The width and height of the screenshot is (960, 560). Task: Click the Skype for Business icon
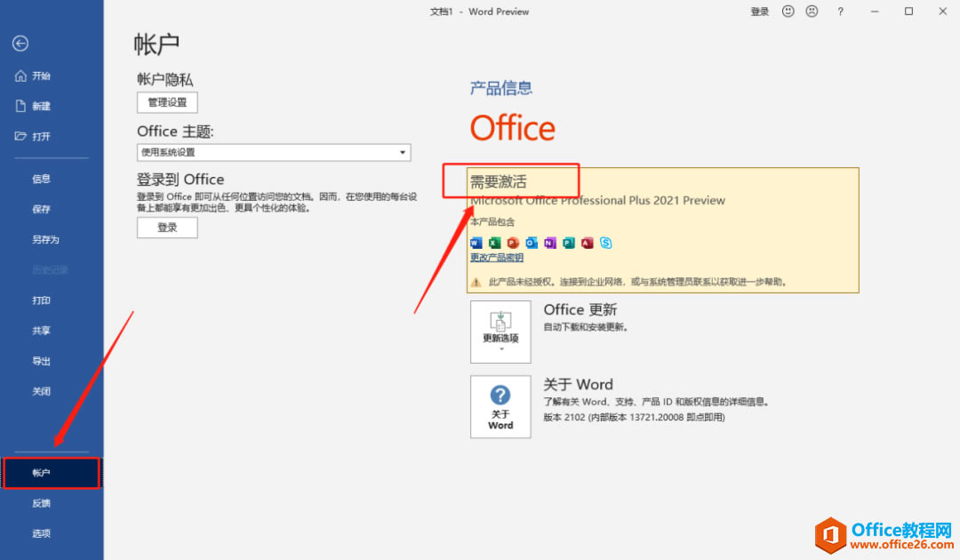606,243
